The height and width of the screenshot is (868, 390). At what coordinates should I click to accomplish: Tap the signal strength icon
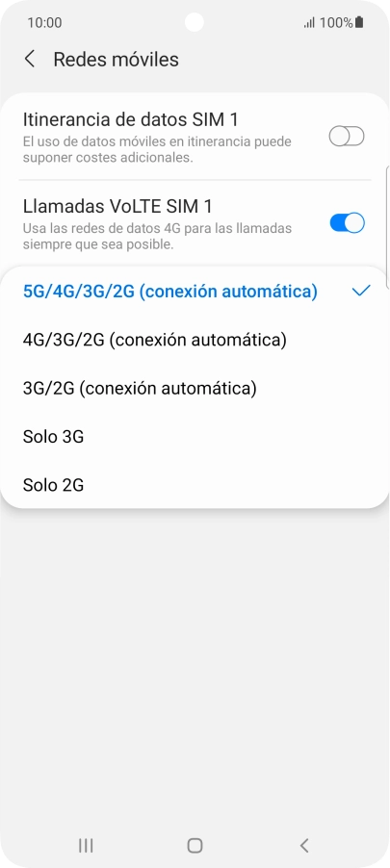tap(310, 23)
